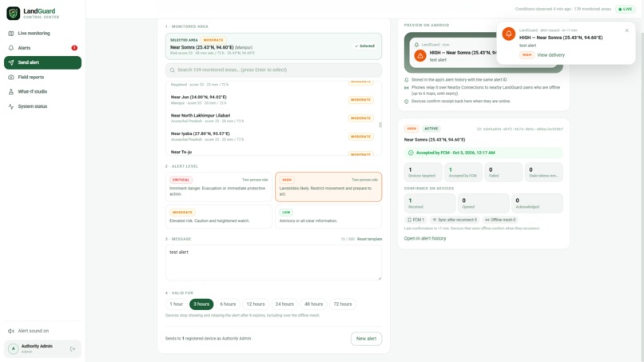The width and height of the screenshot is (644, 362).
Task: Click View delivery in the notification
Action: click(551, 55)
